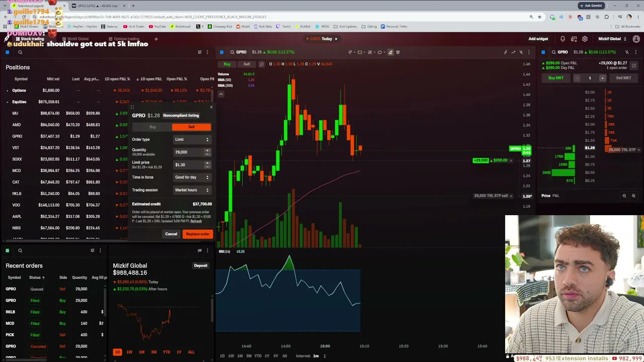Click Add widget
Image resolution: width=644 pixels, height=362 pixels.
point(538,39)
